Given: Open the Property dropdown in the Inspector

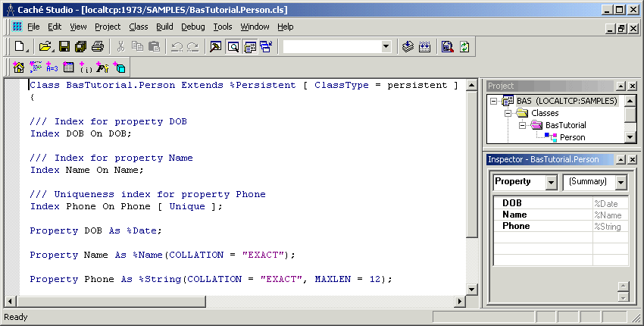Looking at the screenshot, I should point(550,183).
